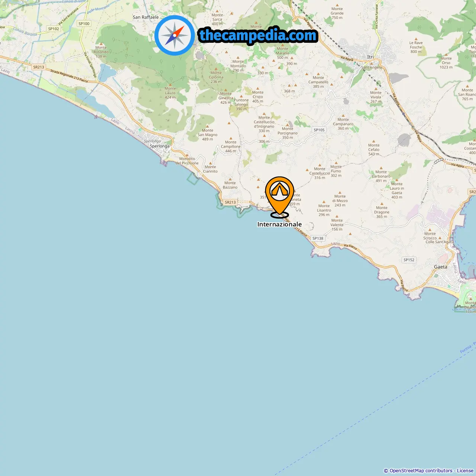Open the OpenStreetMap contributors link

click(x=421, y=470)
